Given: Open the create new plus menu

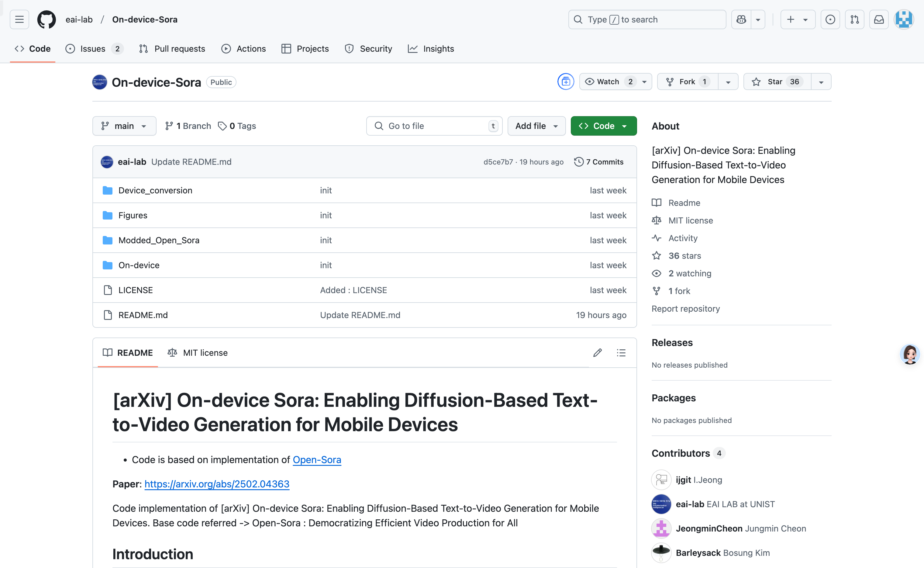Looking at the screenshot, I should point(798,19).
